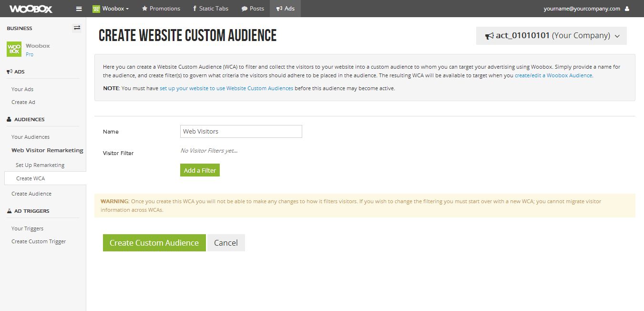
Task: Go to Create Audience
Action: pyautogui.click(x=31, y=194)
